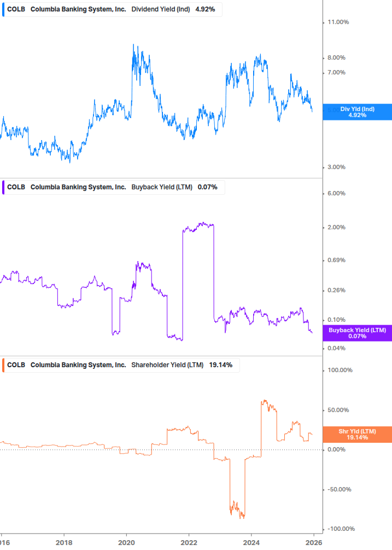Click the 19.14% value in shareholder legend

coord(221,365)
